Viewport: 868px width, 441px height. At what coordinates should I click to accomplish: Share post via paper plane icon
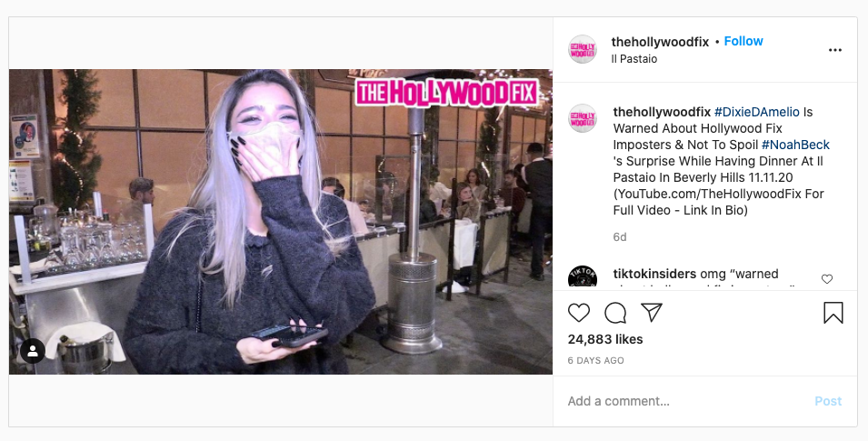point(652,313)
